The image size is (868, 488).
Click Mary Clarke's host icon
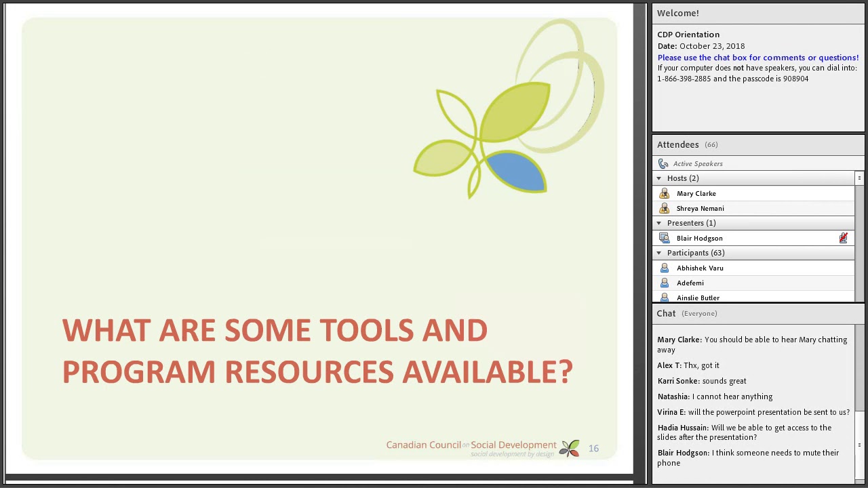pyautogui.click(x=664, y=193)
